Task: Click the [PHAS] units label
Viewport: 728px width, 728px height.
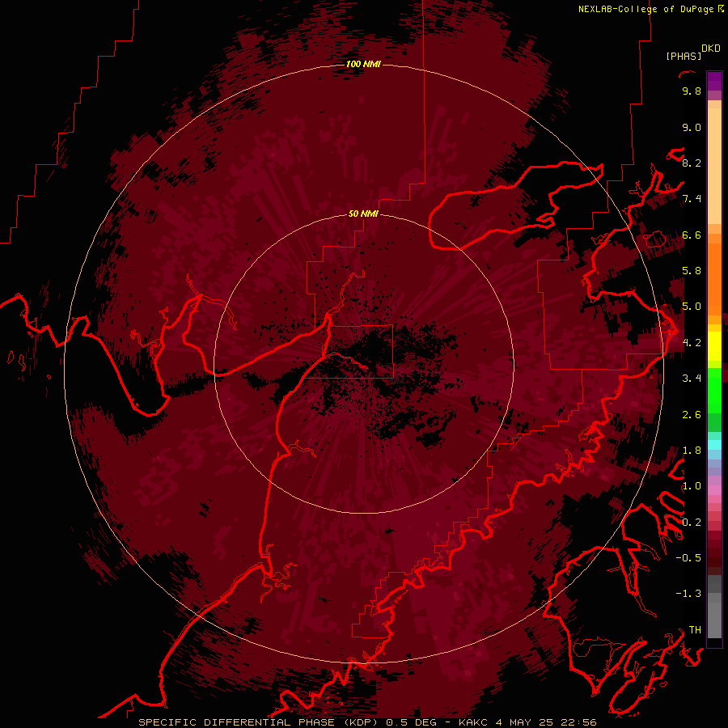Action: click(684, 57)
